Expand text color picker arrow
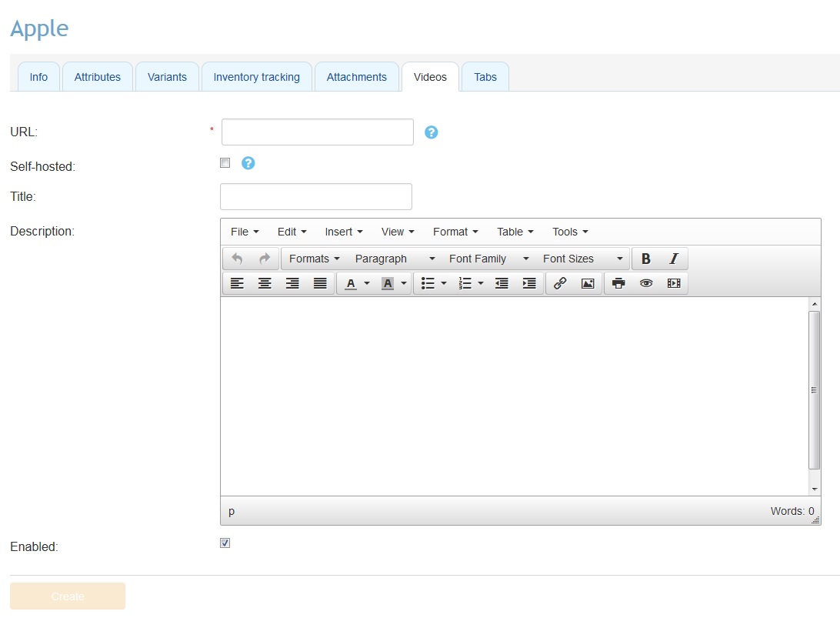 coord(367,283)
